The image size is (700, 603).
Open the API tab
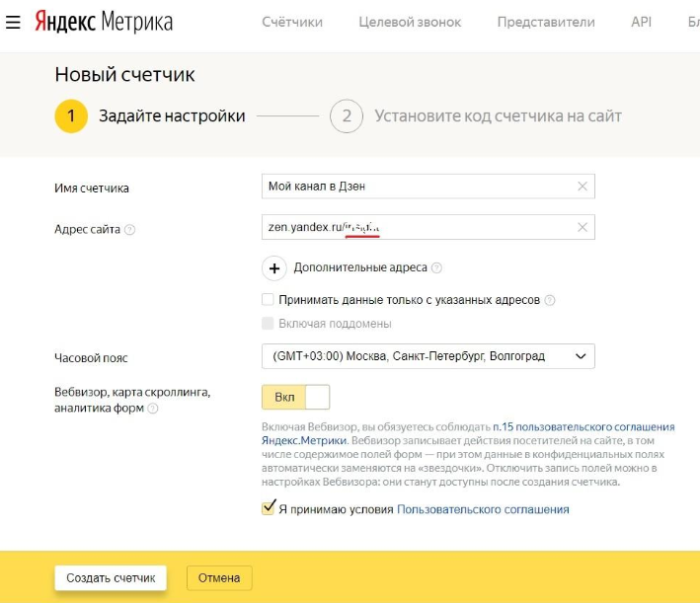click(x=641, y=22)
